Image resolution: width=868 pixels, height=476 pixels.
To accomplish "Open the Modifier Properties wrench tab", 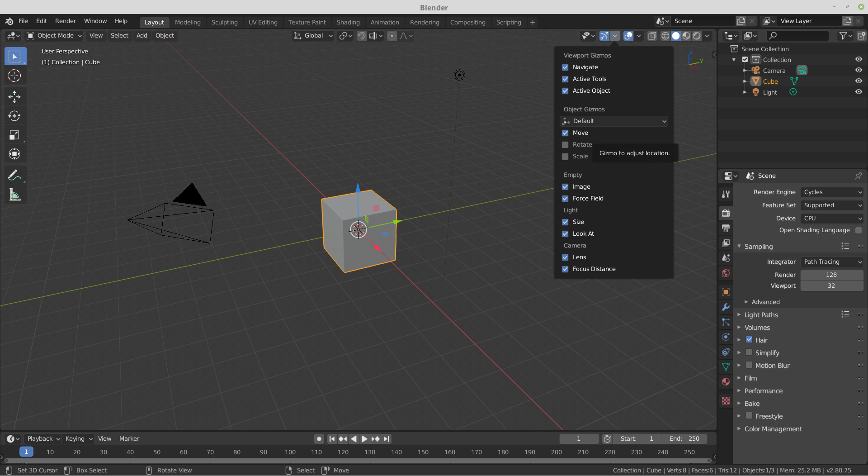I will (726, 307).
